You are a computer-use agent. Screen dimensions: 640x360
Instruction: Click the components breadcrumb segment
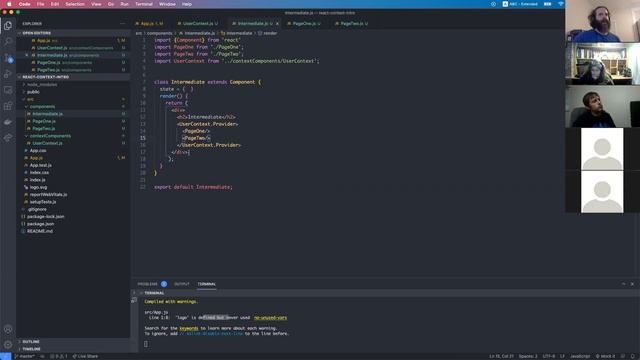click(159, 33)
